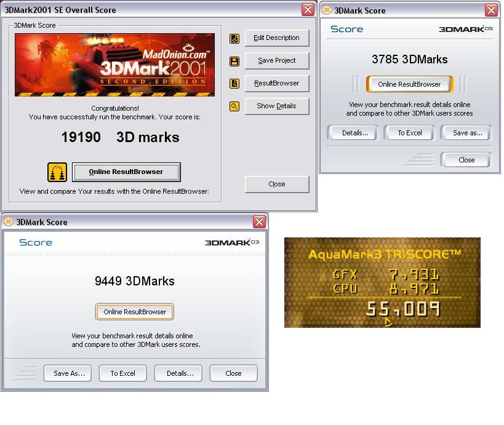
Task: Click Save as... in the 3DMark05 window
Action: click(467, 133)
